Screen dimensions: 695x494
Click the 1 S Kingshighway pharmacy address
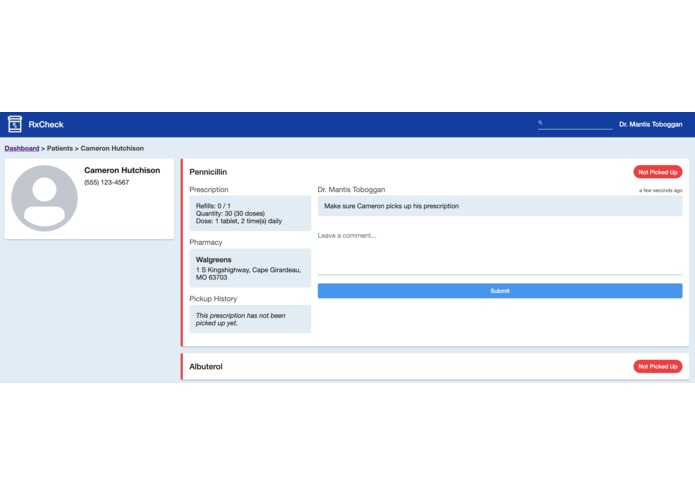coord(248,273)
